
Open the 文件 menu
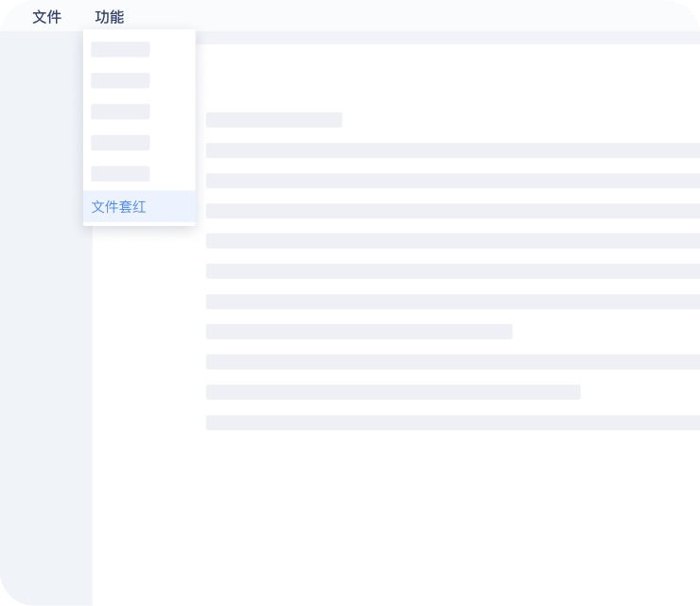[47, 17]
